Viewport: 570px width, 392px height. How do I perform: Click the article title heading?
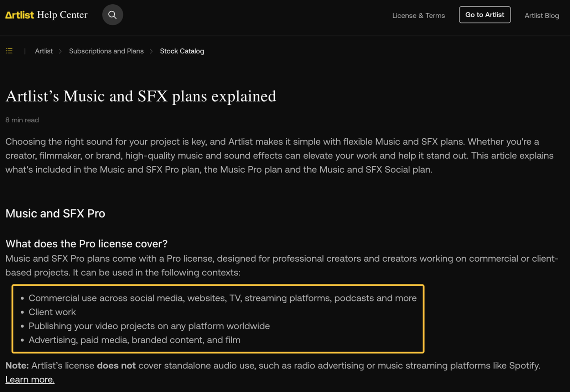(x=141, y=97)
